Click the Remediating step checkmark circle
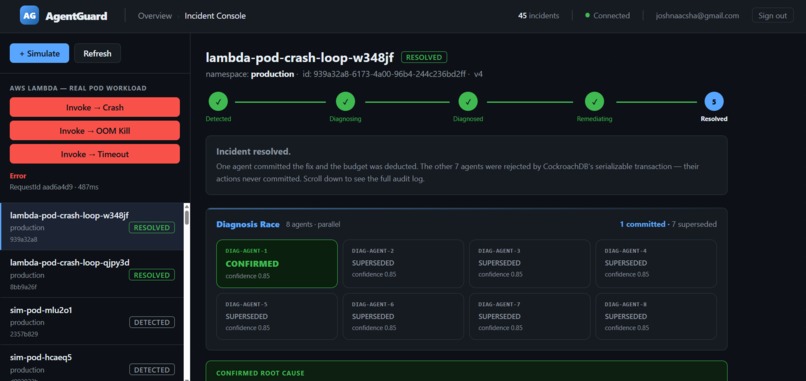This screenshot has width=806, height=381. [x=594, y=102]
